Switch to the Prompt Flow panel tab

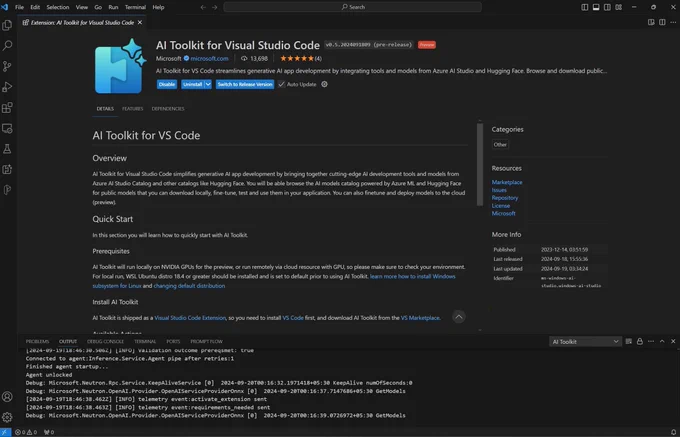click(206, 342)
